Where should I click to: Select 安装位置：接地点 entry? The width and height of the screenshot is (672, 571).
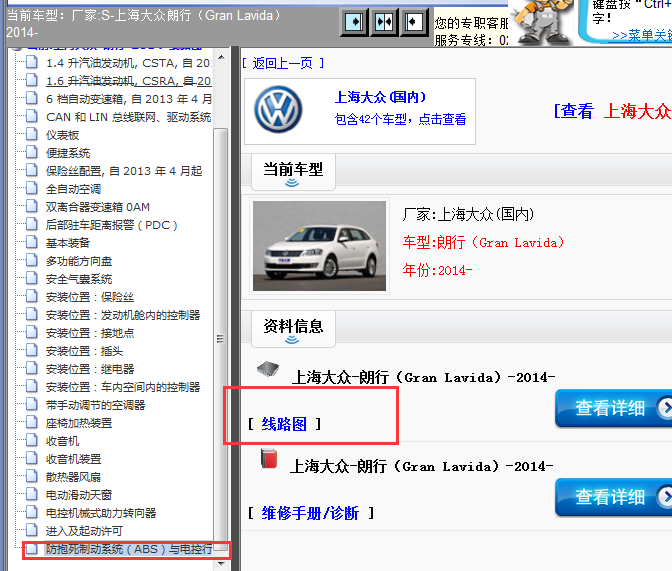click(x=90, y=333)
